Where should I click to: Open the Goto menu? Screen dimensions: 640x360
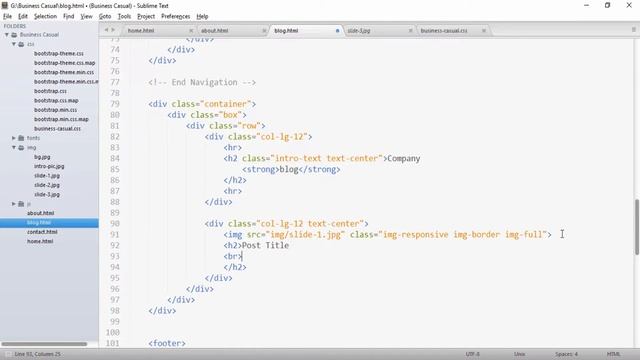click(x=105, y=16)
